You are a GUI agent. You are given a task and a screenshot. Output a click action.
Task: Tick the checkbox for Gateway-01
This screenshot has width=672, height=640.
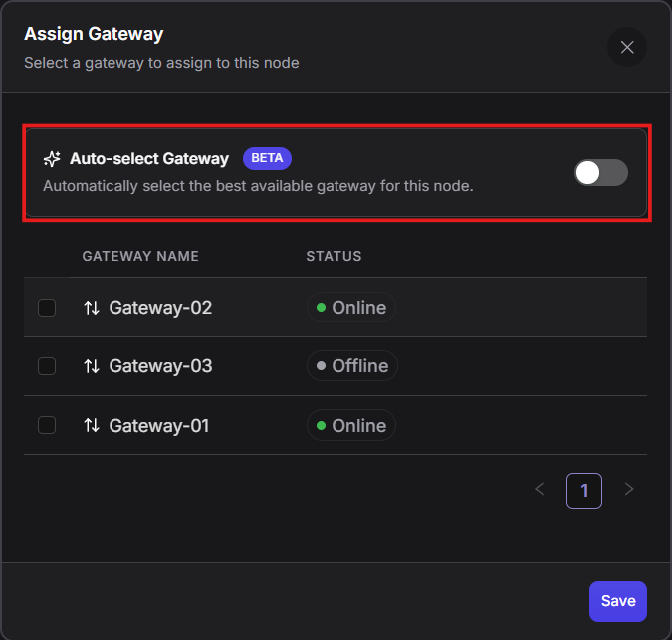coord(47,425)
